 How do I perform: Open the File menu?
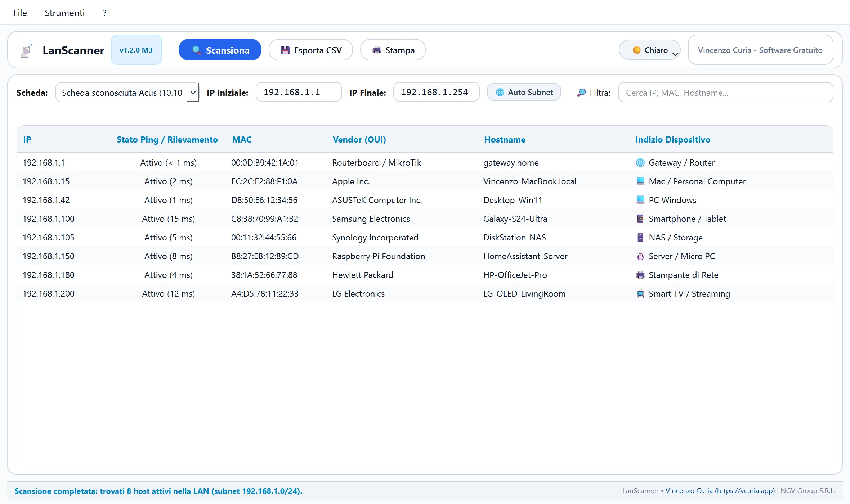pos(20,13)
